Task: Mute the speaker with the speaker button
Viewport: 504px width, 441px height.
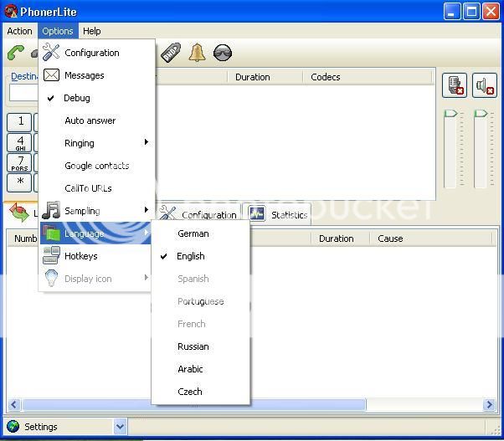Action: (485, 85)
